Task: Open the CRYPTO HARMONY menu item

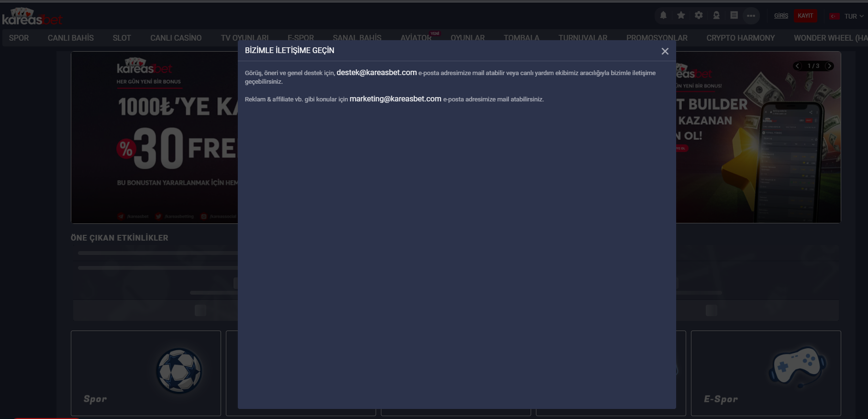Action: tap(740, 38)
